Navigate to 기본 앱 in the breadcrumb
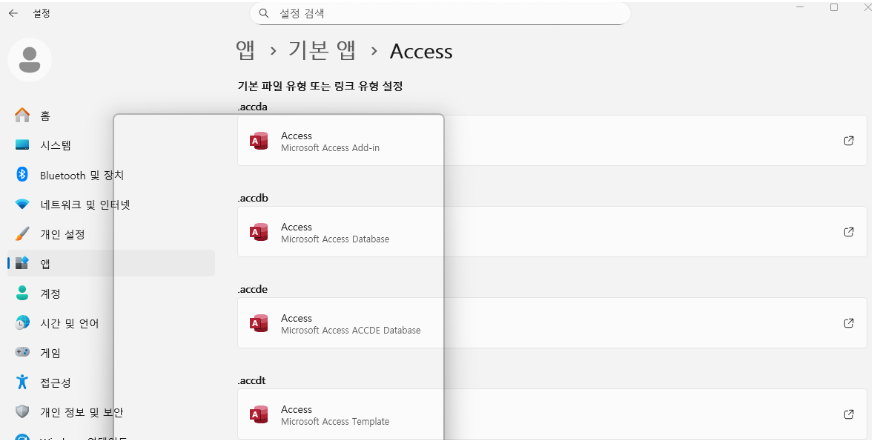Image resolution: width=872 pixels, height=440 pixels. point(322,51)
